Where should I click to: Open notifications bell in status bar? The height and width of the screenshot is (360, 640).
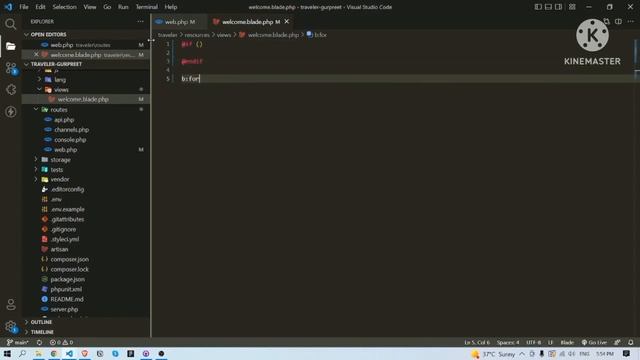(631, 342)
